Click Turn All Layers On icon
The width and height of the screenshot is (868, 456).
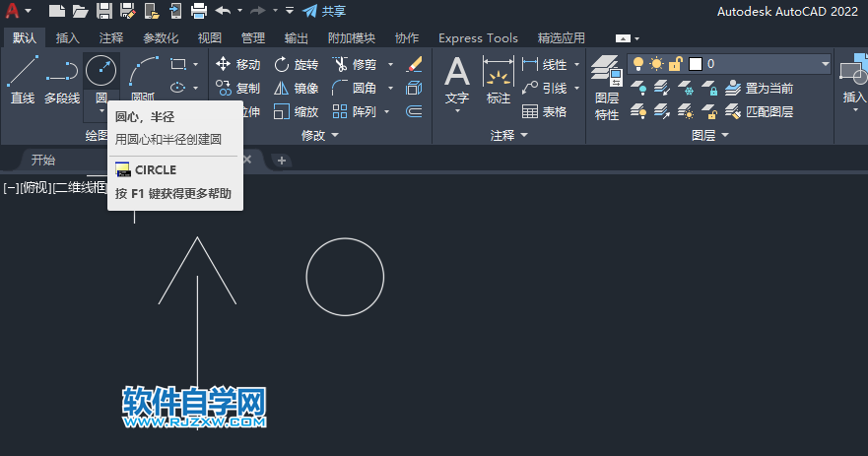point(638,112)
